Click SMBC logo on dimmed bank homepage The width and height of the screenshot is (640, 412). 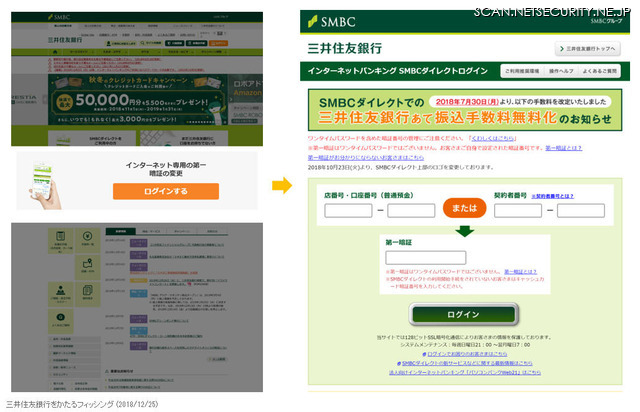[x=59, y=17]
